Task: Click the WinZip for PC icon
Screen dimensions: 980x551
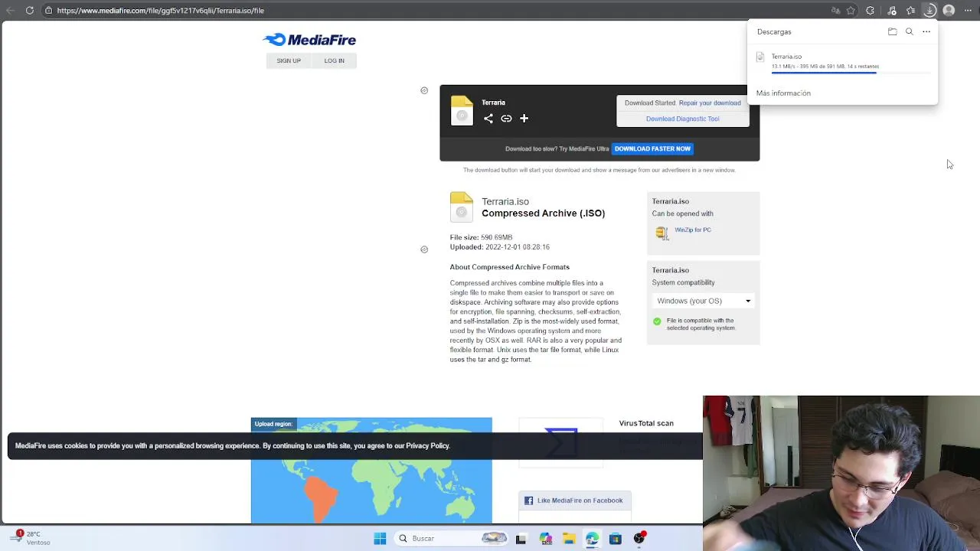Action: click(x=662, y=232)
